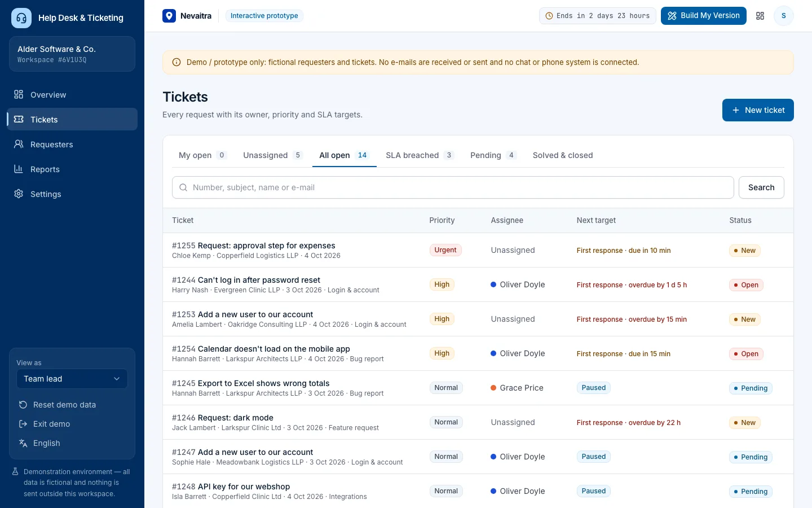Viewport: 812px width, 508px height.
Task: Click 'Ends in 2 days 23 hours' countdown
Action: [x=598, y=16]
